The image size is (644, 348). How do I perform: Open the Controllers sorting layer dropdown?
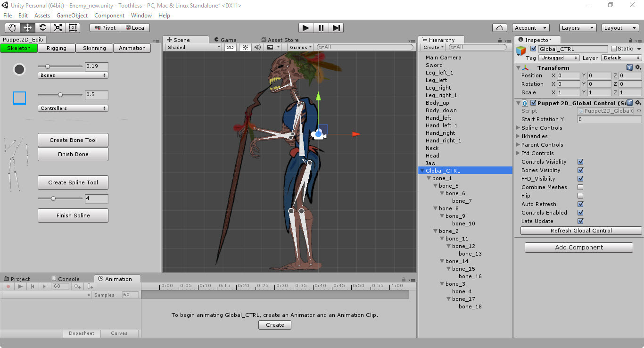click(x=73, y=108)
